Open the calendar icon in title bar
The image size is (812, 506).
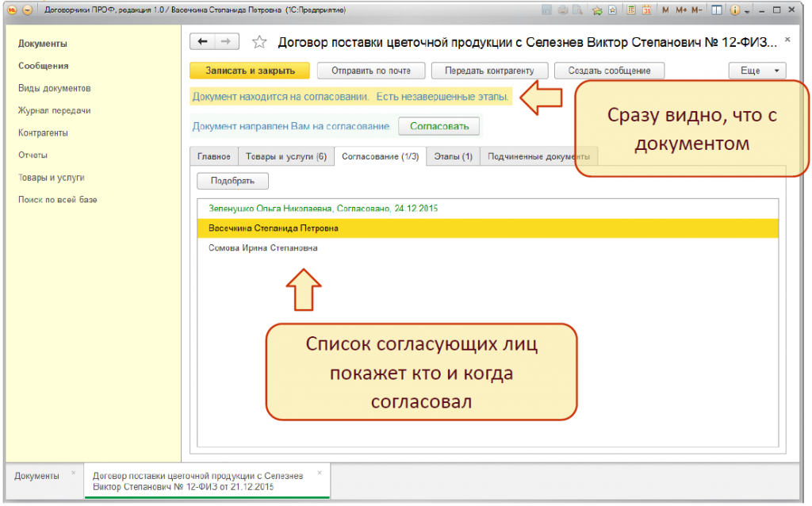646,10
